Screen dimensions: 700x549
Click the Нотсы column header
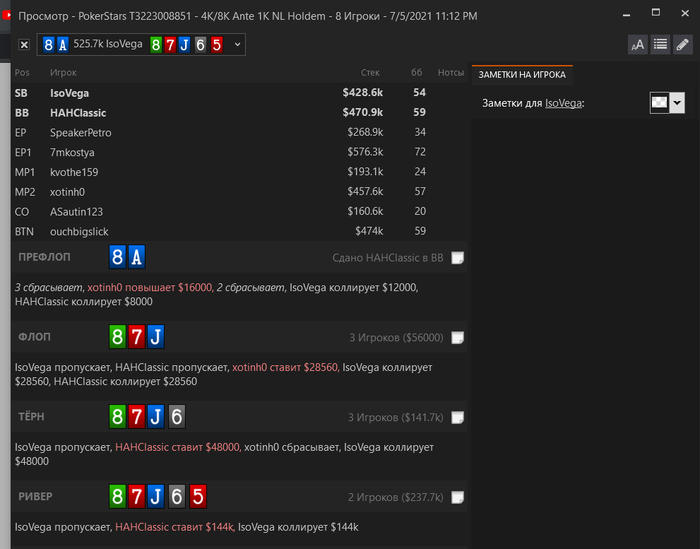[451, 72]
